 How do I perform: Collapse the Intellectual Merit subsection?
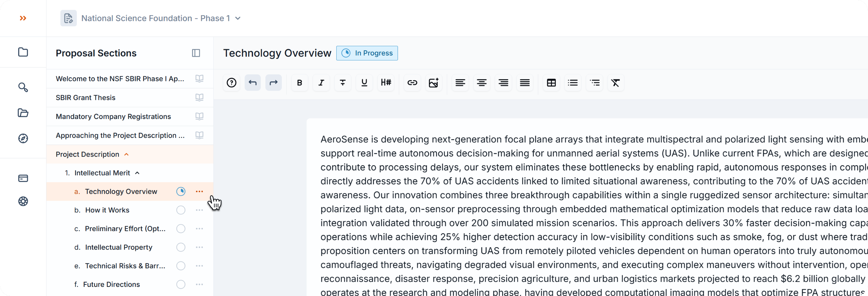pos(137,173)
